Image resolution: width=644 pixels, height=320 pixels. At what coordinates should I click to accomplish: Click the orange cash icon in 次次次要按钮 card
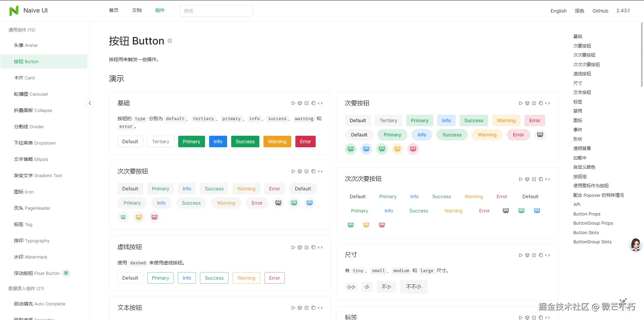coord(366,225)
